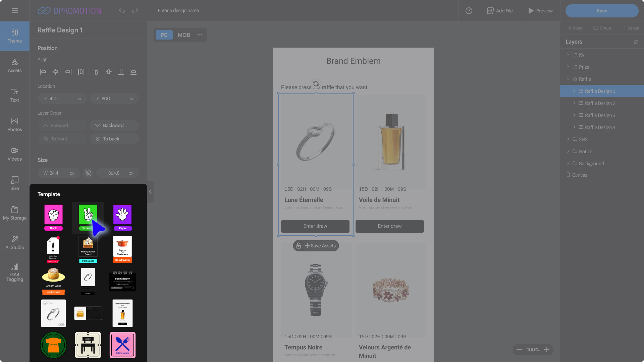Select the Canvas layer item
The image size is (644, 362).
(x=579, y=175)
